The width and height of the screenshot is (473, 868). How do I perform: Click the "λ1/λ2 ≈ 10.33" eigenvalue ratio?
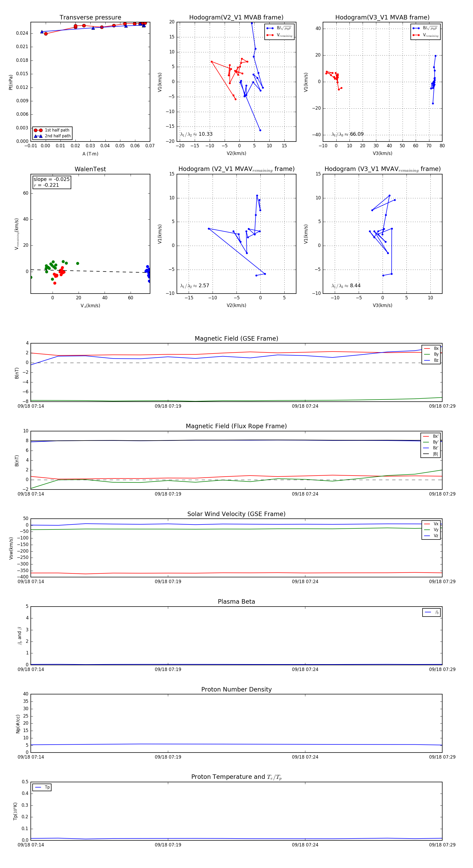(196, 134)
